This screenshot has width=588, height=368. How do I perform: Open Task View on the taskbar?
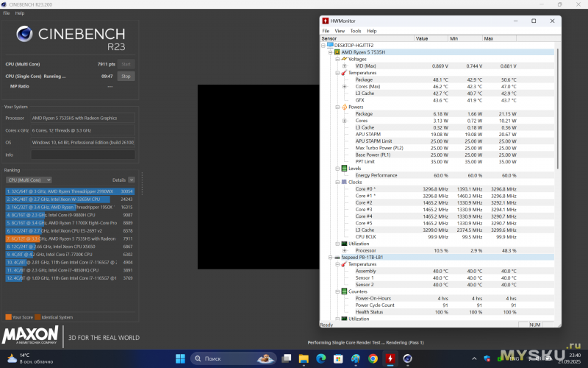[x=287, y=358]
